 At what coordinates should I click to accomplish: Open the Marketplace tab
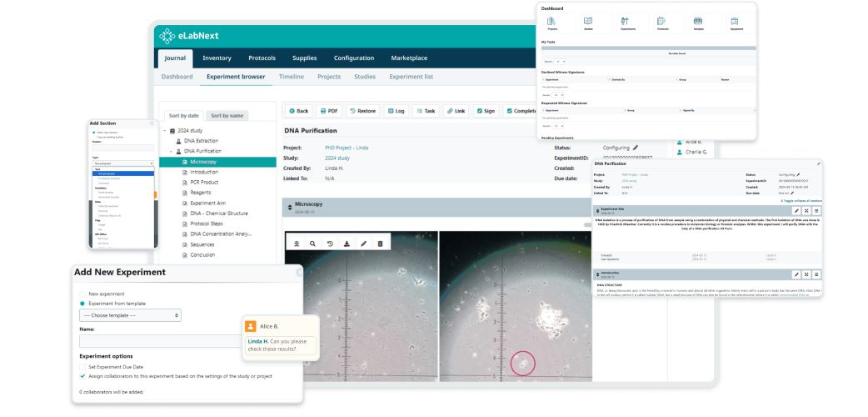(x=409, y=58)
